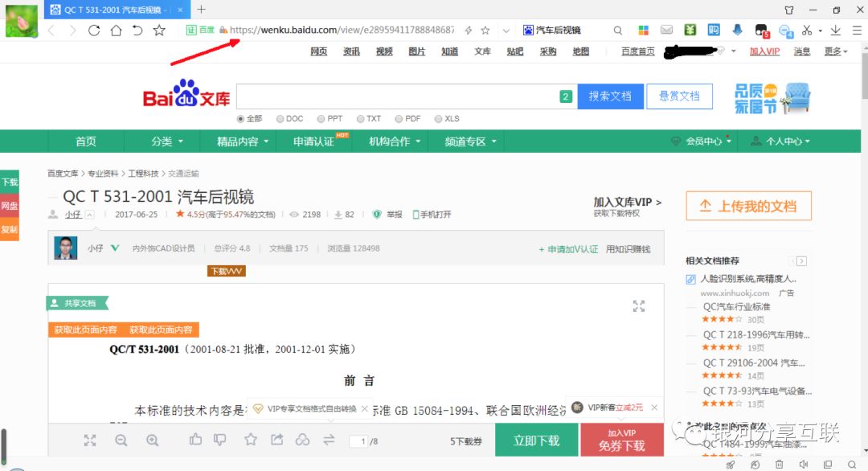Click the 悬赏文档 button
The width and height of the screenshot is (868, 471).
(x=679, y=96)
